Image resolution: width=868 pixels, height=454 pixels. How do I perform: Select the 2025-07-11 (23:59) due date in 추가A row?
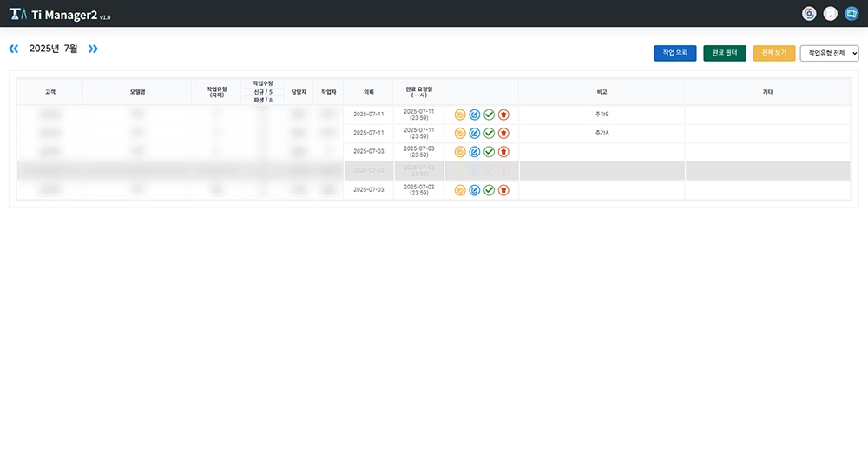[419, 134]
